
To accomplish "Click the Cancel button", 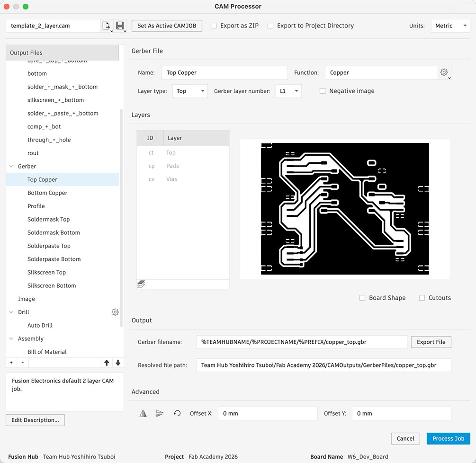I will coord(405,438).
